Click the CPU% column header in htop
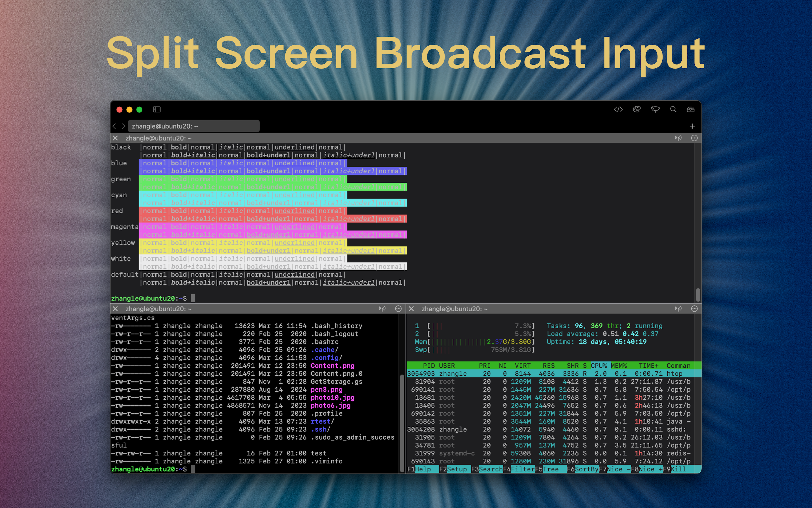The width and height of the screenshot is (812, 508). tap(599, 365)
